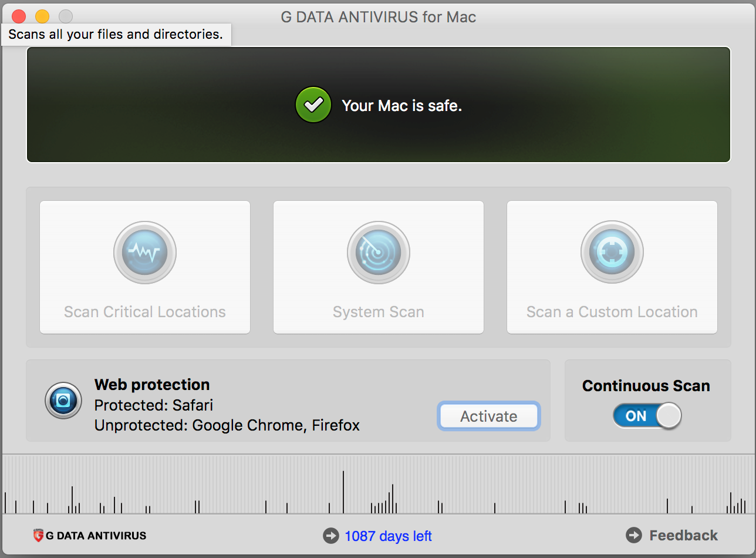
Task: Start Scan Critical Locations
Action: point(145,267)
